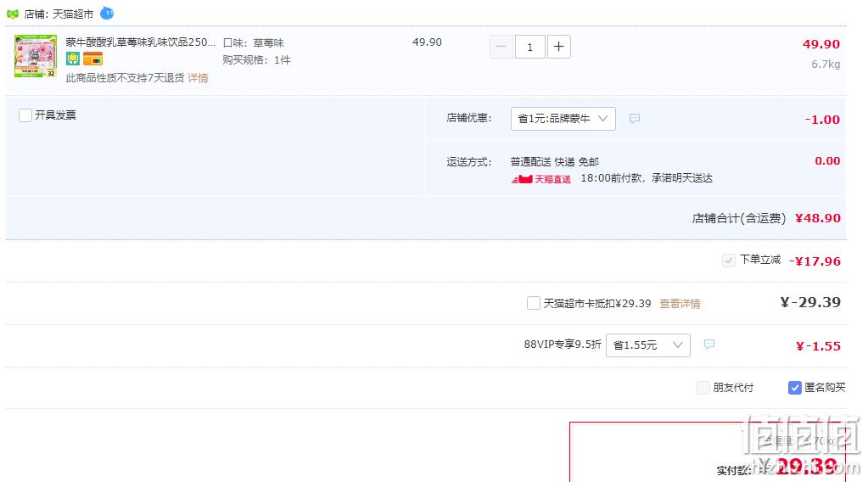Click the quantity input field showing 1
This screenshot has height=482, width=868.
click(x=529, y=47)
